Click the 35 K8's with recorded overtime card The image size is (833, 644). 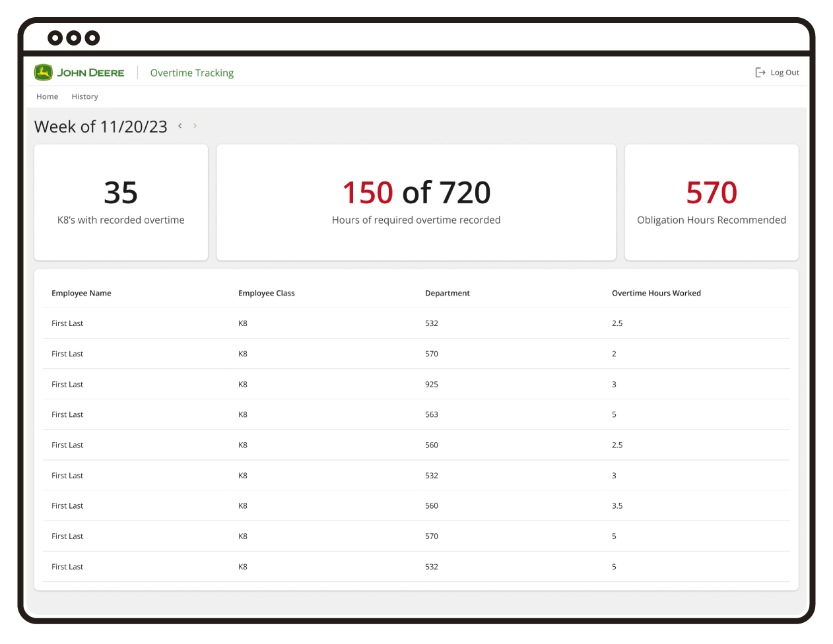(121, 203)
